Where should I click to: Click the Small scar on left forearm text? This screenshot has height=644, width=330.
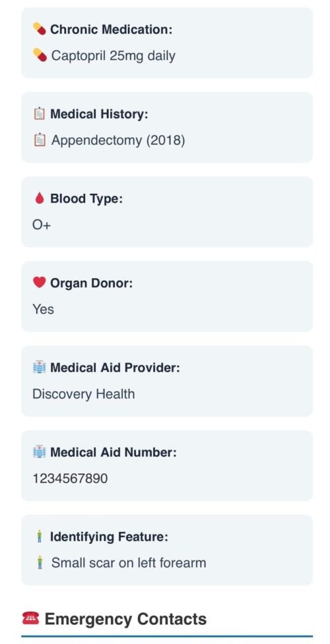129,563
